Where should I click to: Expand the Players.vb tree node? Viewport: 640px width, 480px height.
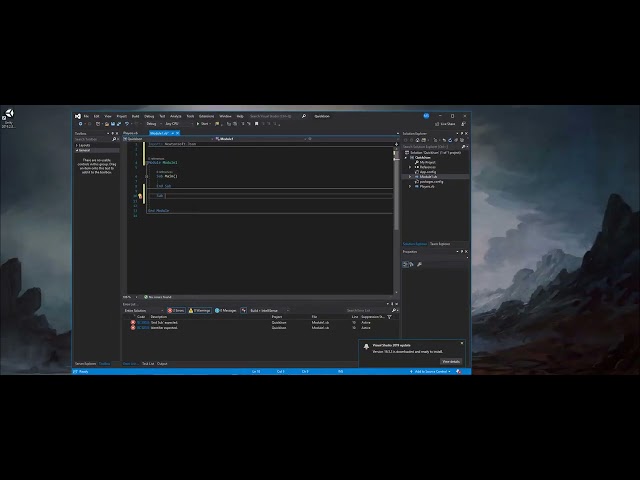[410, 187]
